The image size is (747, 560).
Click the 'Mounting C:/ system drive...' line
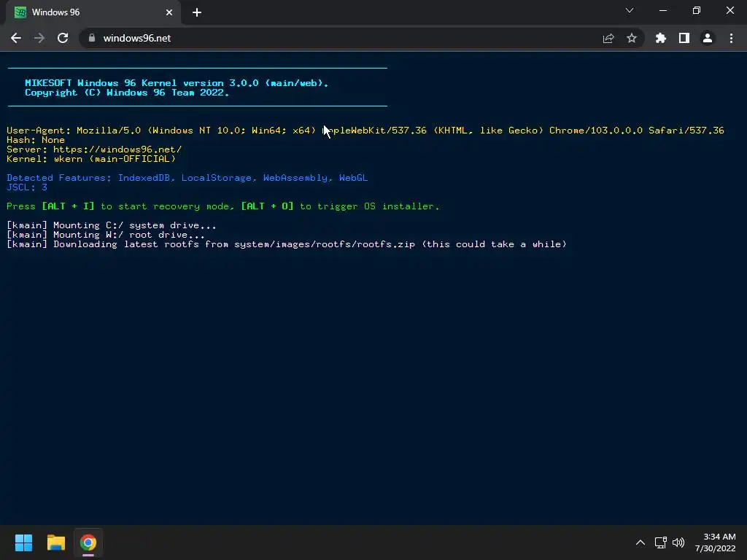[112, 225]
